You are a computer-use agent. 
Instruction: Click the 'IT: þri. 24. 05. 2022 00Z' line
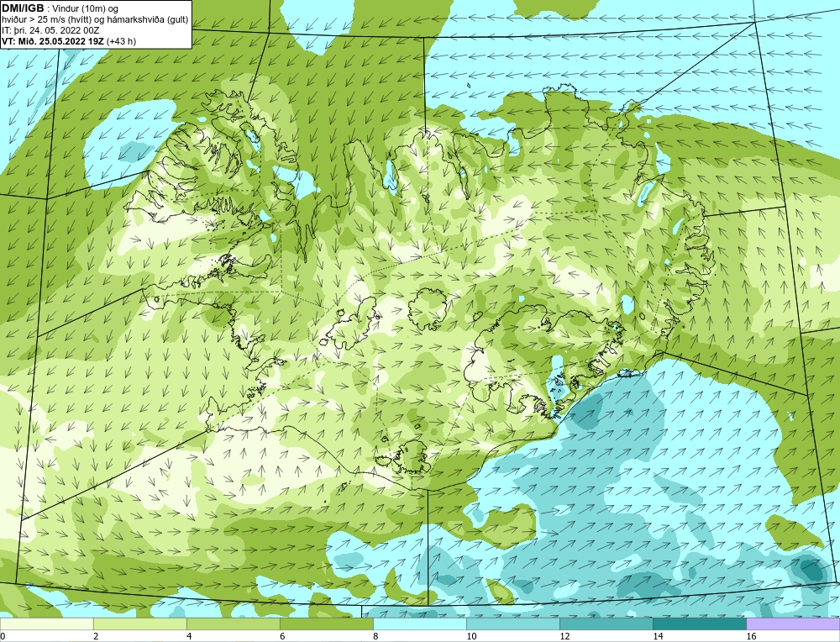tap(50, 30)
